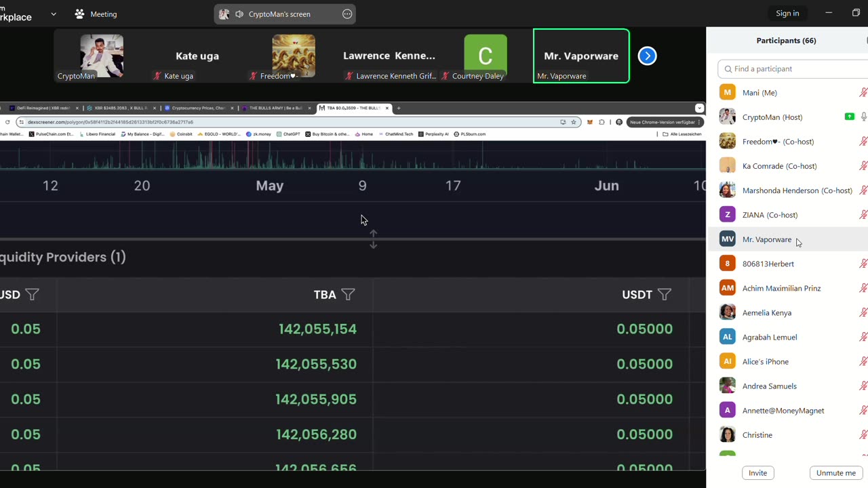Image resolution: width=868 pixels, height=488 pixels.
Task: Open CryptoMan's screen share options (three dots)
Action: pyautogui.click(x=347, y=14)
